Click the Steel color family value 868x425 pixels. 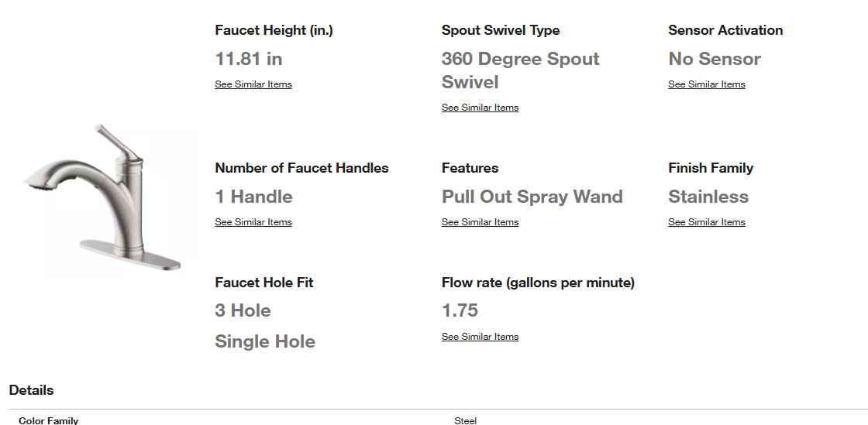click(465, 420)
